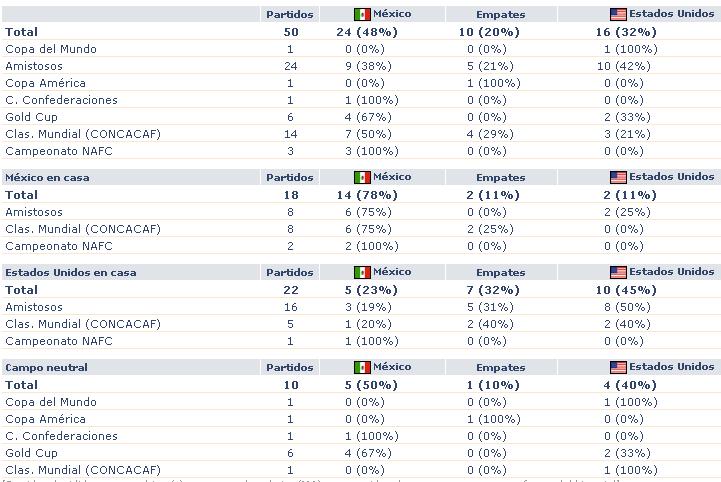This screenshot has height=482, width=721.
Task: Click 'Copa del Mundo' row under Campo neutral
Action: 49,402
